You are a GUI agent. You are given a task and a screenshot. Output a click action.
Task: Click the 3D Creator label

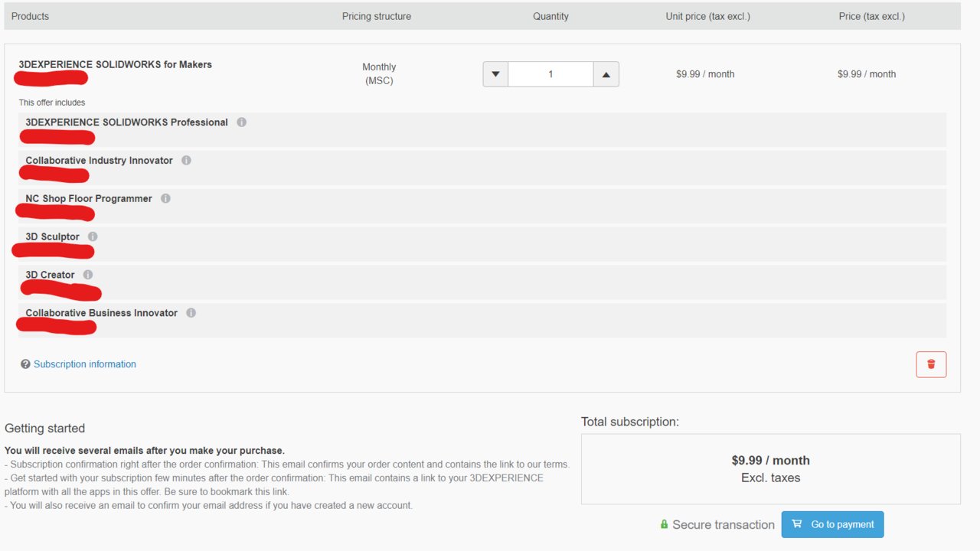50,275
